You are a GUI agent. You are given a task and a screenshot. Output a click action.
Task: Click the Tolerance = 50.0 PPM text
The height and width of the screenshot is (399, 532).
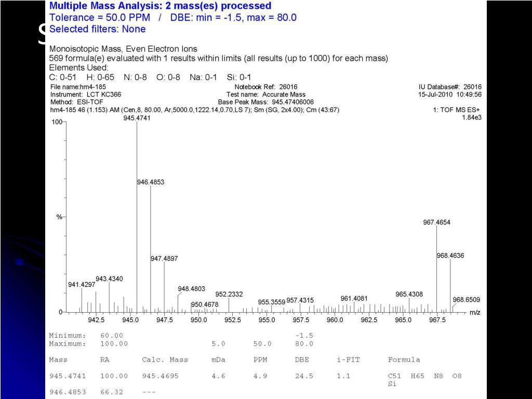[x=100, y=17]
